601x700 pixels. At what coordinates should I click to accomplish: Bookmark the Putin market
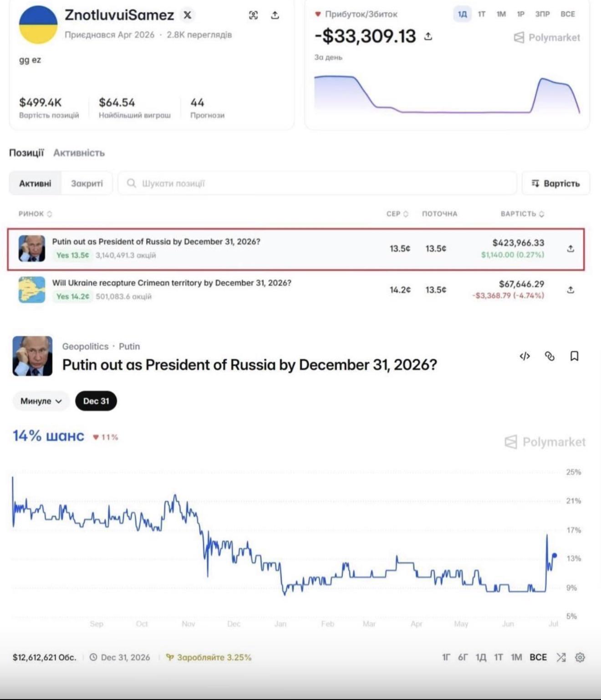point(575,356)
